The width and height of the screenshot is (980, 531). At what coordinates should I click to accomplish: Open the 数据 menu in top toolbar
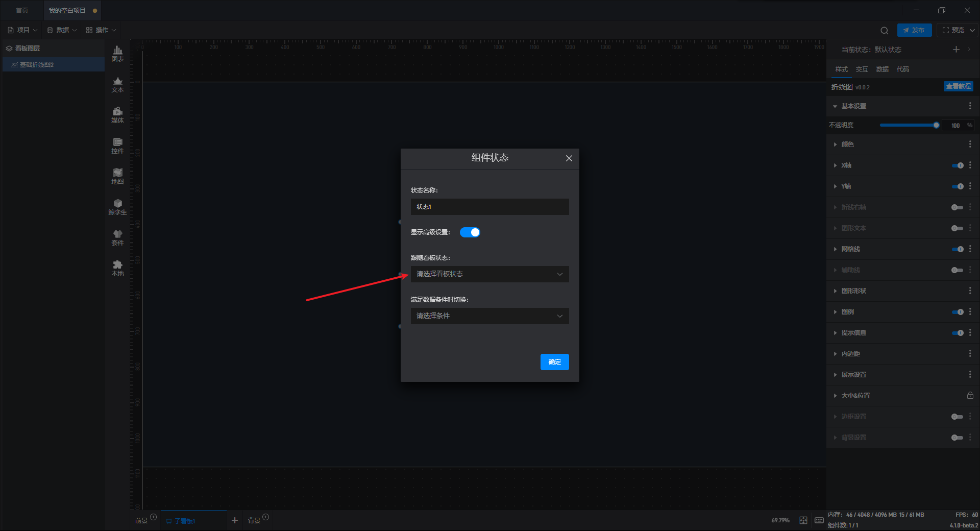click(62, 30)
